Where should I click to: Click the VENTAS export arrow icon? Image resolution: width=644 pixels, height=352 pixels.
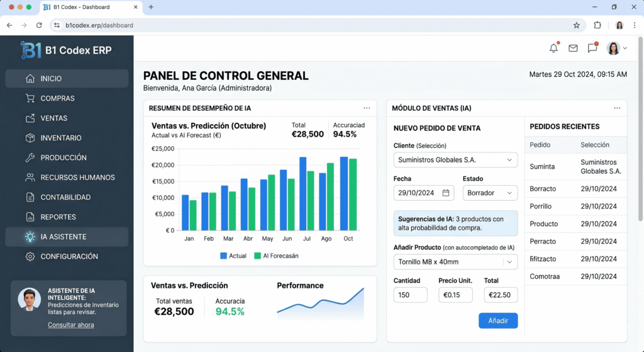coord(30,118)
